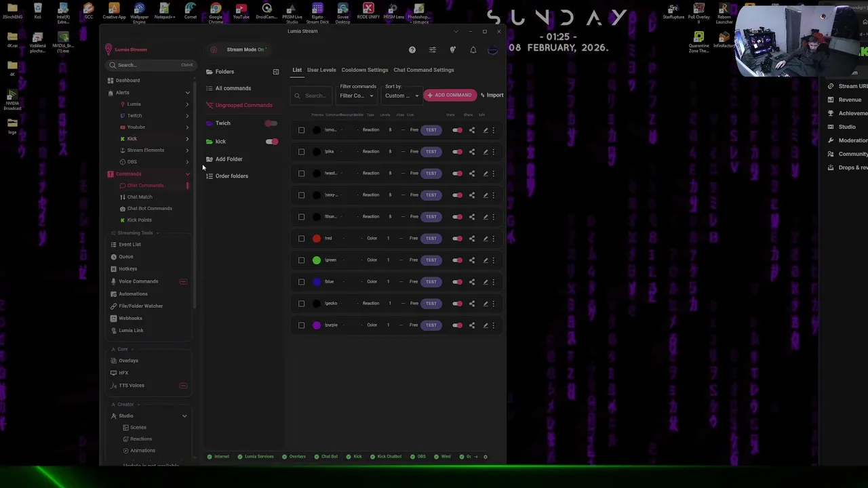Open Automations in the sidebar
The height and width of the screenshot is (488, 868).
[x=132, y=293]
